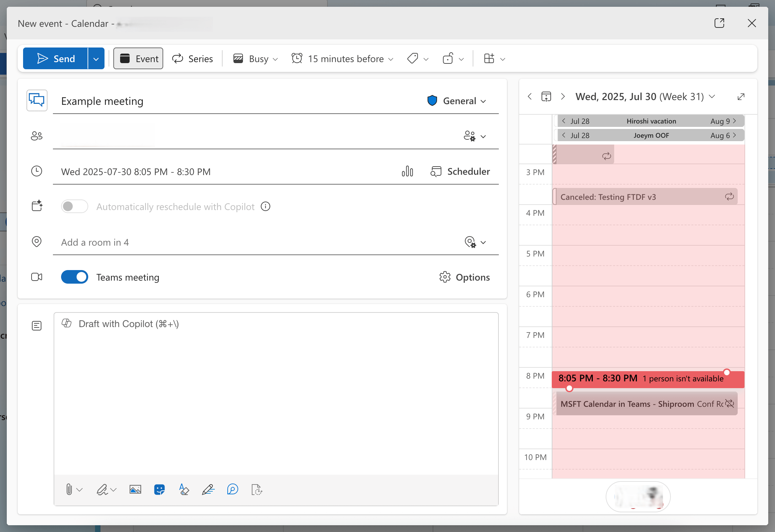The image size is (775, 532).
Task: Select the Event tab button
Action: [138, 59]
